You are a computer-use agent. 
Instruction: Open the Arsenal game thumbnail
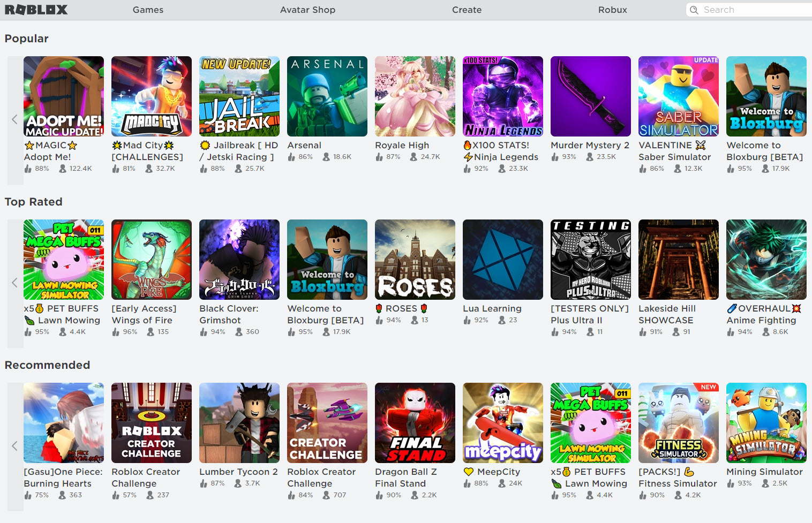tap(327, 96)
